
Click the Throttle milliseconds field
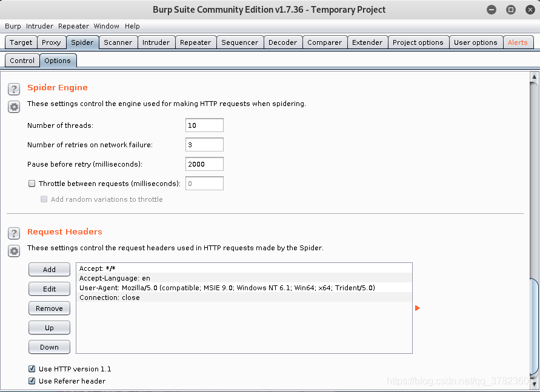tap(205, 184)
